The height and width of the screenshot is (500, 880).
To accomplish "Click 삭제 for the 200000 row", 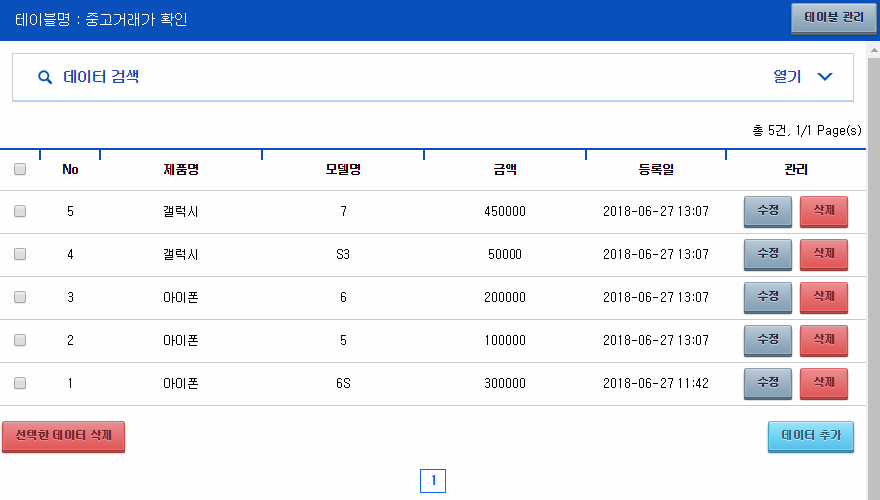I will click(824, 297).
